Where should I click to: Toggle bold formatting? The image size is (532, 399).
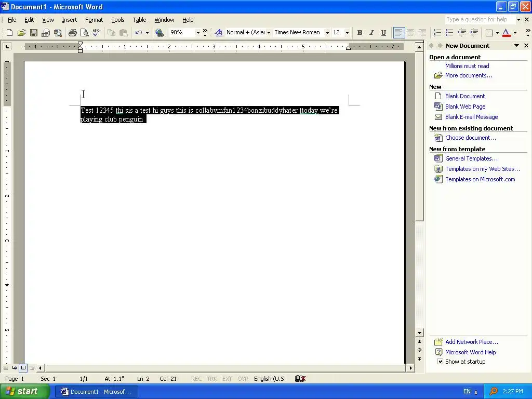tap(360, 33)
